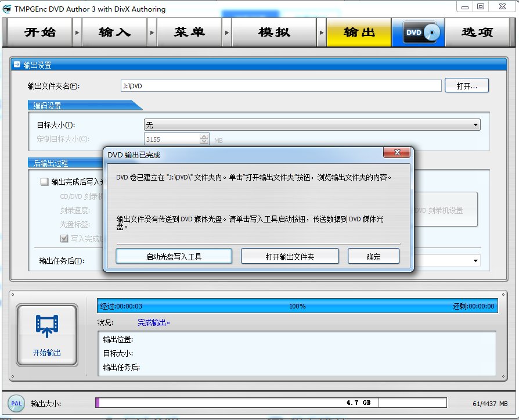Confirm the dialog with the 确定 button
Image resolution: width=519 pixels, height=420 pixels.
coord(373,256)
